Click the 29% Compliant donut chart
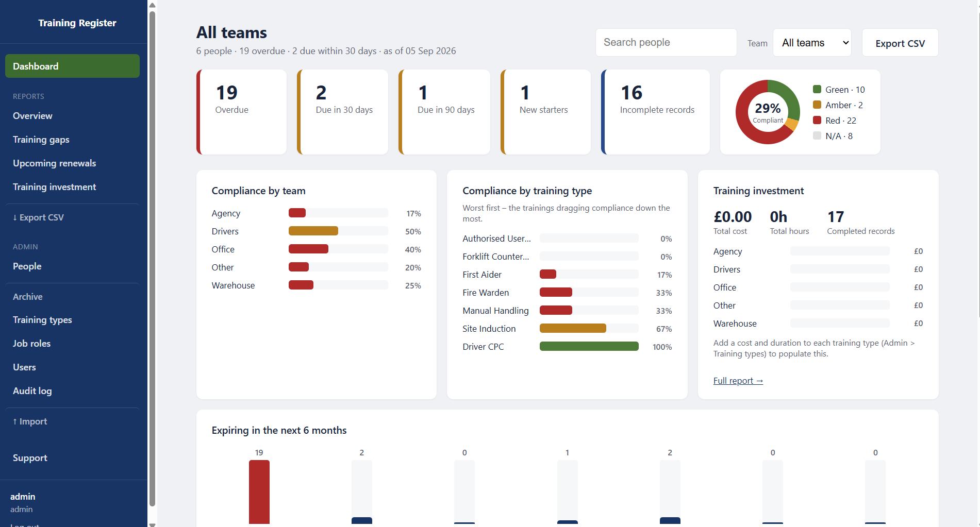Viewport: 980px width, 527px height. pos(768,112)
